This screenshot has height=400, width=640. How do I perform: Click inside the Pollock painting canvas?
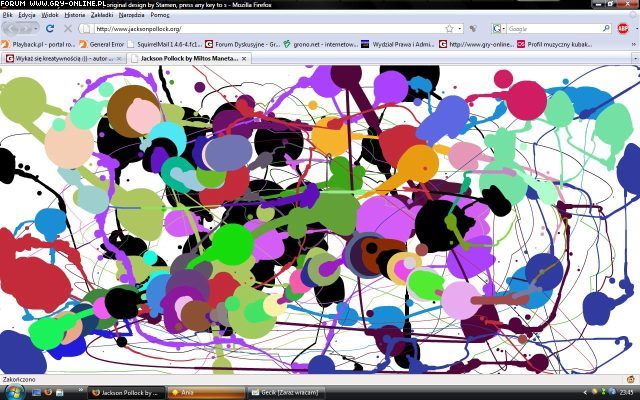coord(320,220)
